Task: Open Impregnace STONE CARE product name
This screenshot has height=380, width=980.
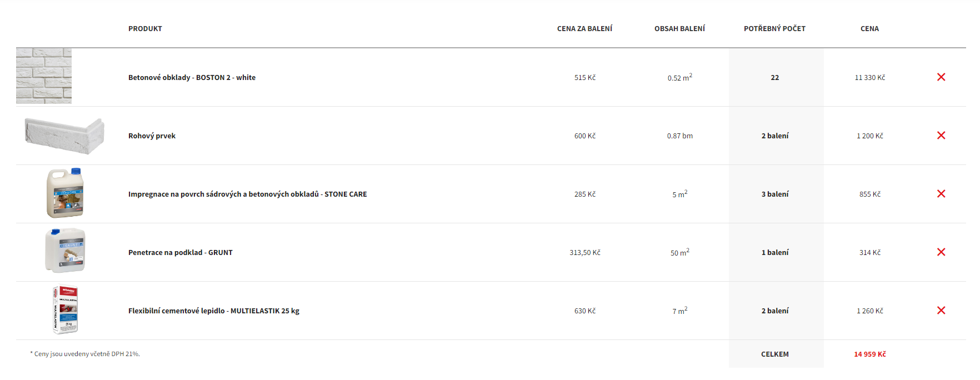Action: pos(247,194)
